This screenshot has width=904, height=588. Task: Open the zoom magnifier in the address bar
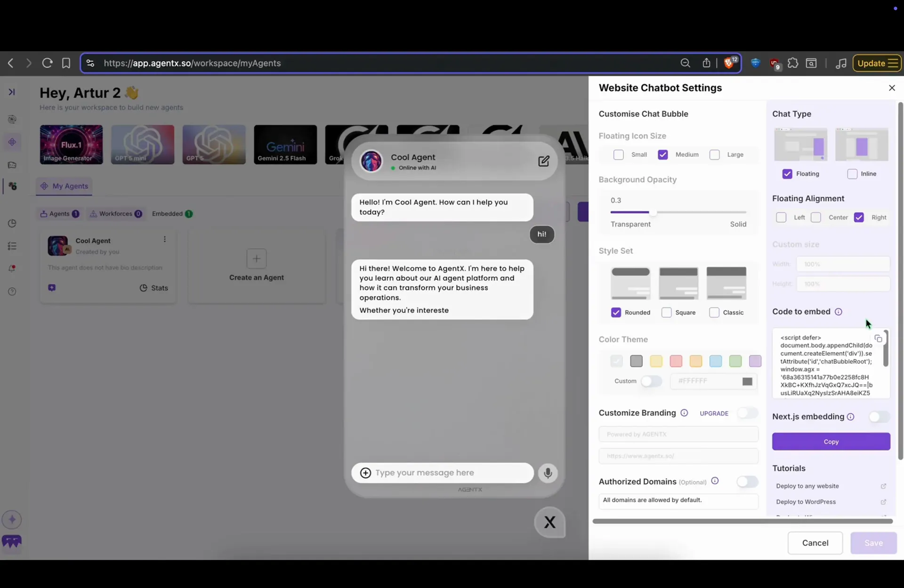coord(685,63)
